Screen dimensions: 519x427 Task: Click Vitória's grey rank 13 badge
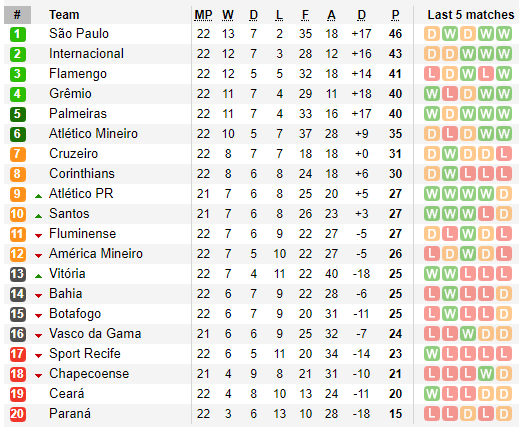(18, 274)
